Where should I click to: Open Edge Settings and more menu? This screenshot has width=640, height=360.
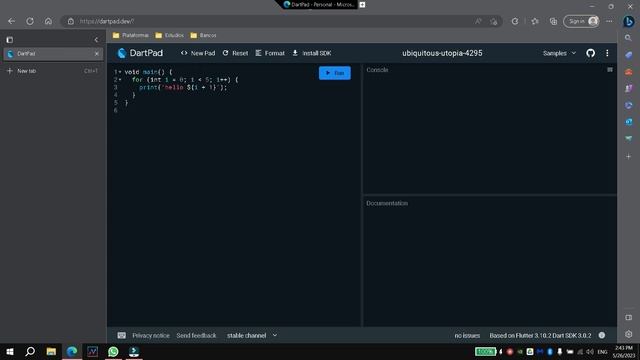pos(609,21)
